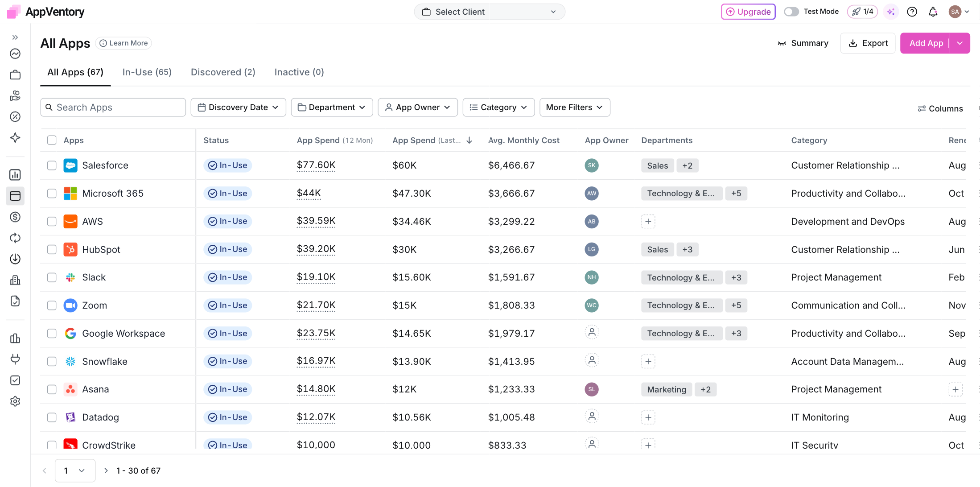
Task: Expand More Filters
Action: click(575, 107)
